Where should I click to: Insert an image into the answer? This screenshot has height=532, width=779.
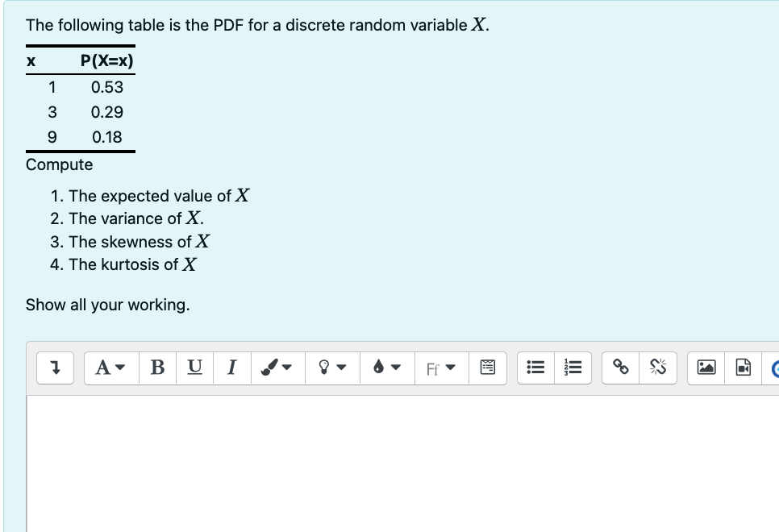[x=706, y=368]
